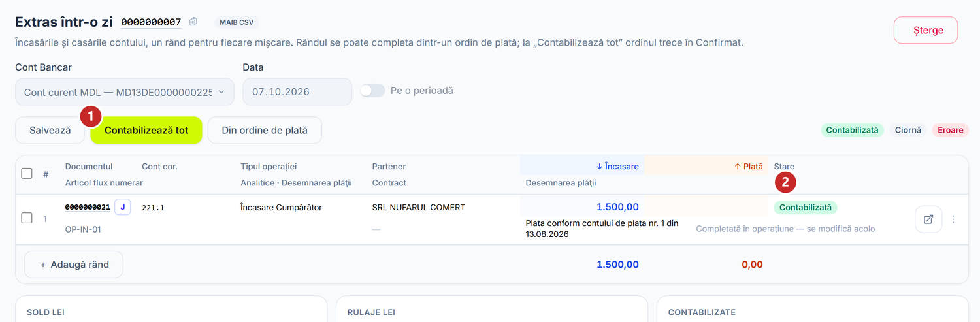Click Din ordine de plată button
This screenshot has width=980, height=322.
265,130
